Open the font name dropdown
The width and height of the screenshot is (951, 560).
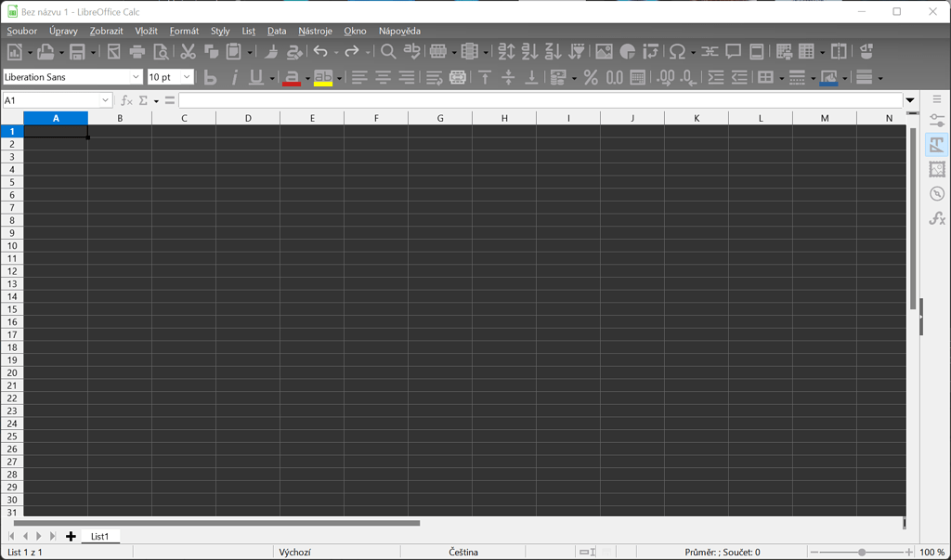pos(137,76)
